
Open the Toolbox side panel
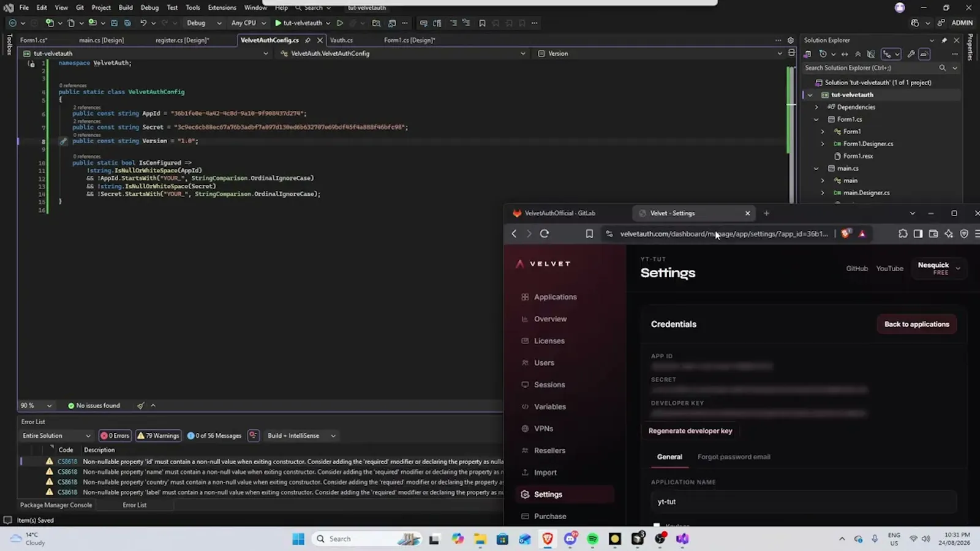pos(9,45)
